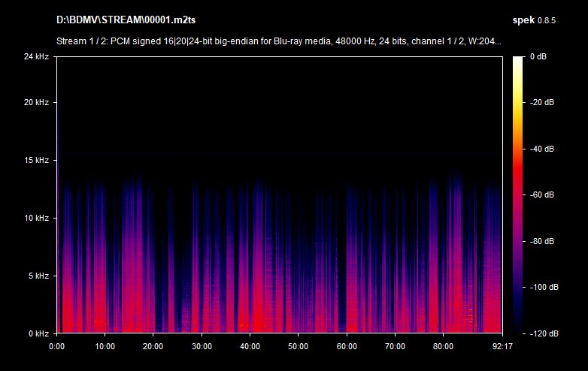Click the 15 kHz frequency axis label
Viewport: 588px width, 371px height.
[36, 160]
